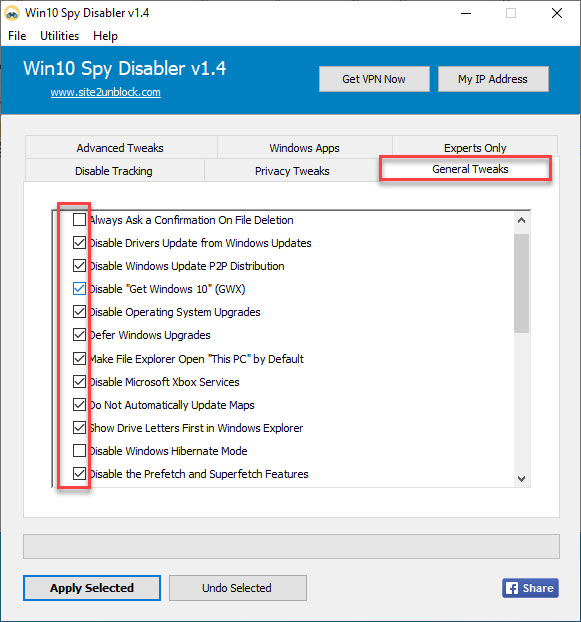Click the empty progress bar
The height and width of the screenshot is (622, 581).
pyautogui.click(x=291, y=547)
